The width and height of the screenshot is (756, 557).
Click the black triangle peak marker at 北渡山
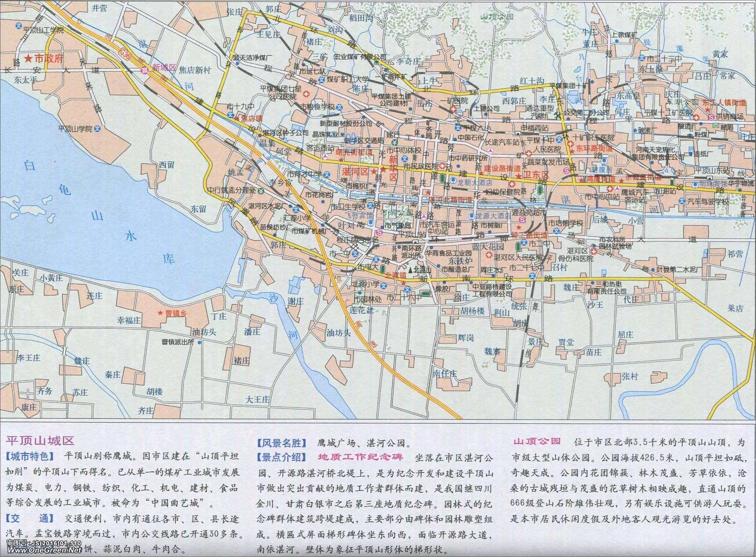point(409,269)
